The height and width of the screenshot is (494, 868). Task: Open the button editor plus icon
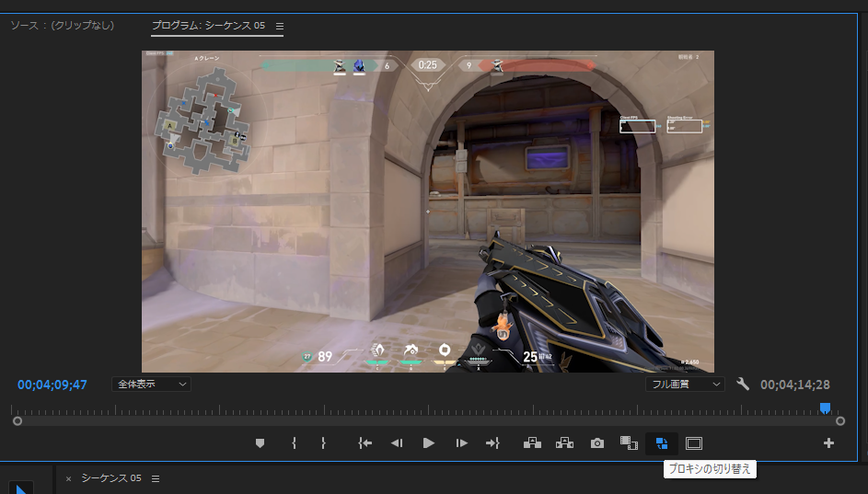[828, 443]
